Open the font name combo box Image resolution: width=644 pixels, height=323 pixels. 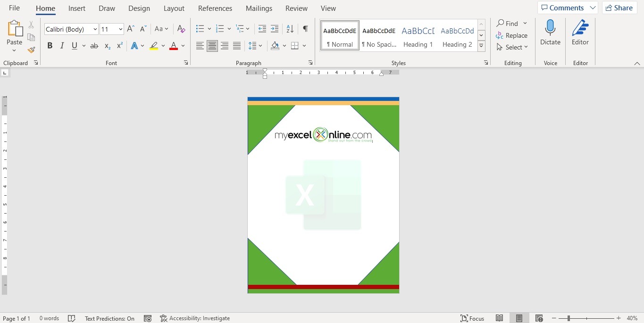click(71, 29)
